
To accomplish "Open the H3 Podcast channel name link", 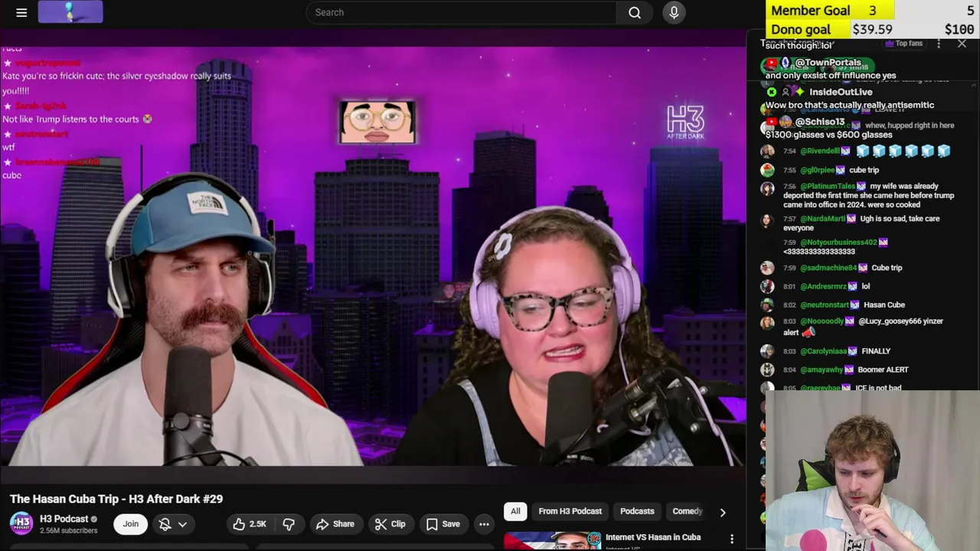I will [64, 519].
